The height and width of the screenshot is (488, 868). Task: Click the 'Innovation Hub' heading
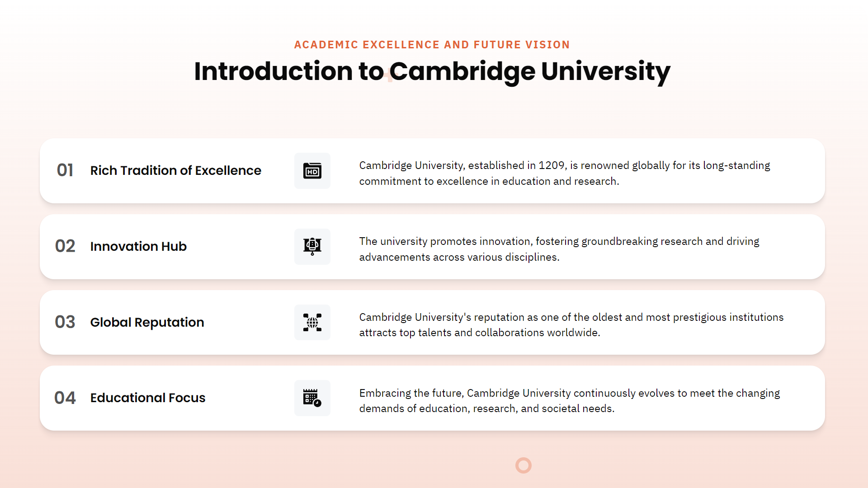point(138,246)
